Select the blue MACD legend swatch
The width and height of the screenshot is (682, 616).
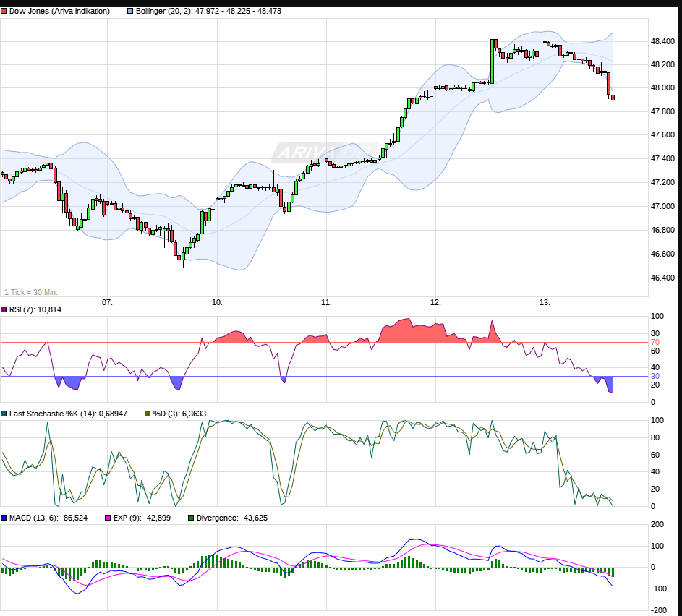tap(4, 518)
